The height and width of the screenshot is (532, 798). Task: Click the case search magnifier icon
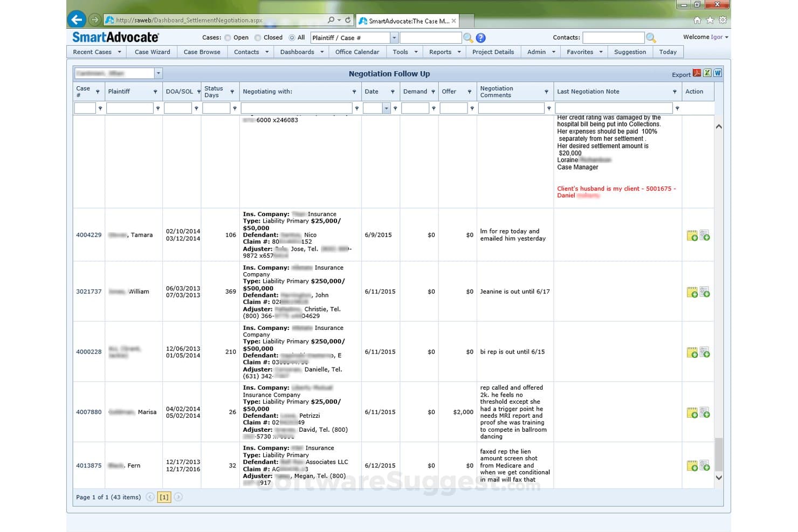point(468,38)
